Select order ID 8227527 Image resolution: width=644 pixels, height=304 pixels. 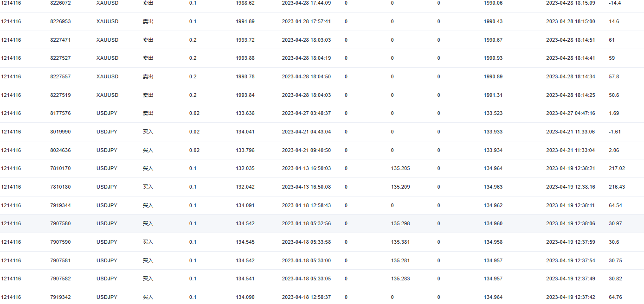[x=60, y=58]
